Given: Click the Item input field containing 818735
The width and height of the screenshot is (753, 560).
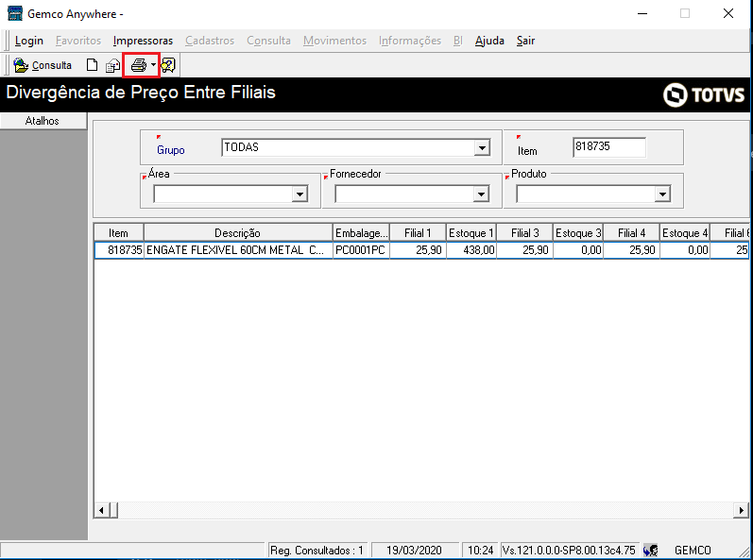Looking at the screenshot, I should (x=609, y=147).
